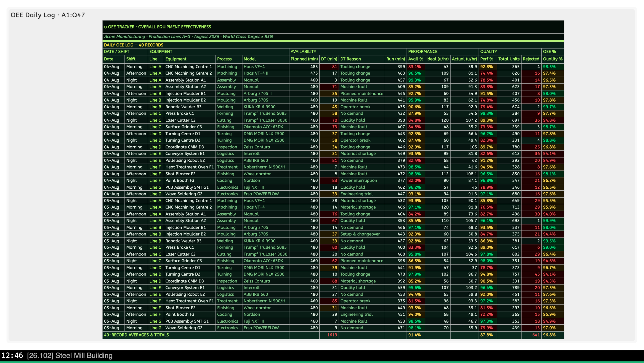The height and width of the screenshot is (363, 644).
Task: Click the Steel Mill Building status bar text
Action: [70, 355]
